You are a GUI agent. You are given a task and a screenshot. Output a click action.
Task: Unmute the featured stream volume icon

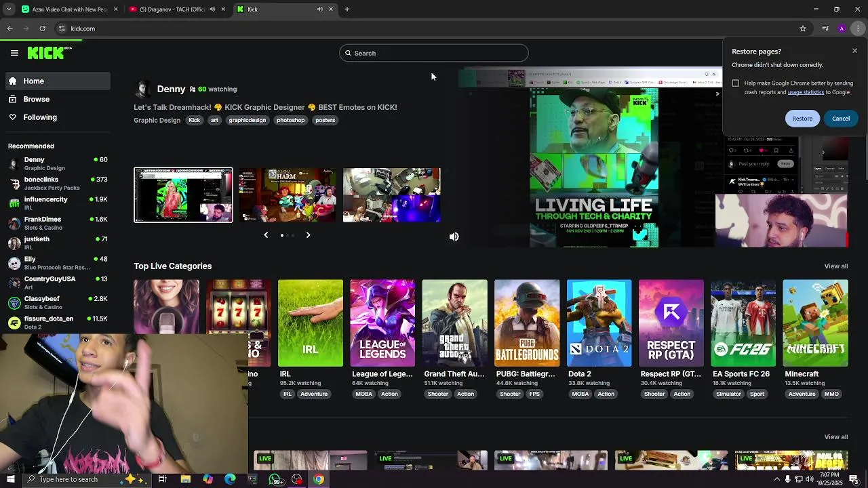(x=454, y=237)
